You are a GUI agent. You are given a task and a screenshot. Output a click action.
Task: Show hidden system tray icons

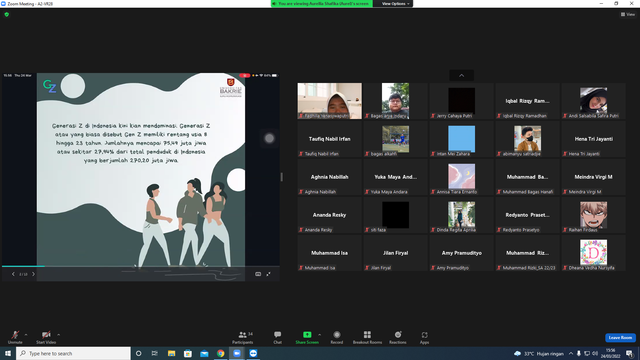(x=571, y=353)
